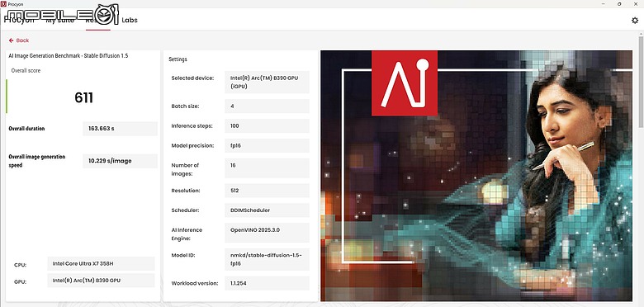Click the CPU value Intel Core Ultra X7 358H
The image size is (644, 307).
[x=101, y=263]
